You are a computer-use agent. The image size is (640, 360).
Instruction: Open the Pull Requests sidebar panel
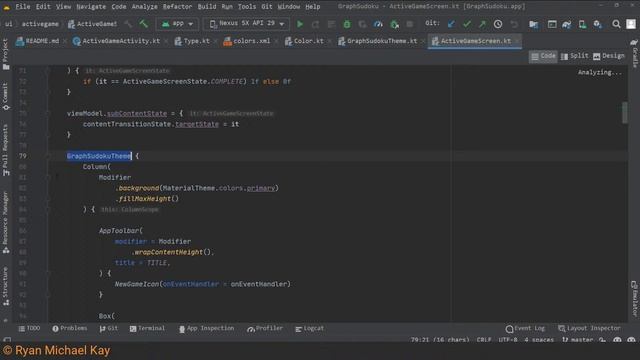pyautogui.click(x=5, y=150)
